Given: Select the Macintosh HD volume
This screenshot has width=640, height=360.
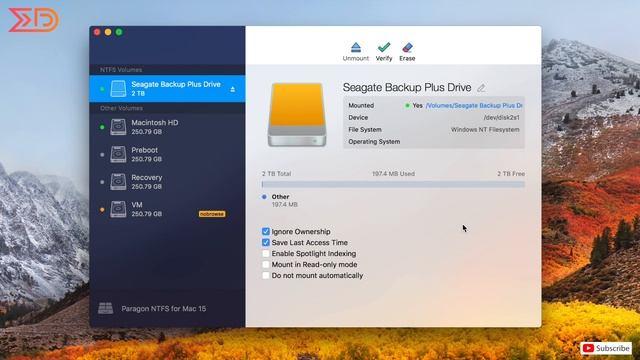Looking at the screenshot, I should pos(167,127).
